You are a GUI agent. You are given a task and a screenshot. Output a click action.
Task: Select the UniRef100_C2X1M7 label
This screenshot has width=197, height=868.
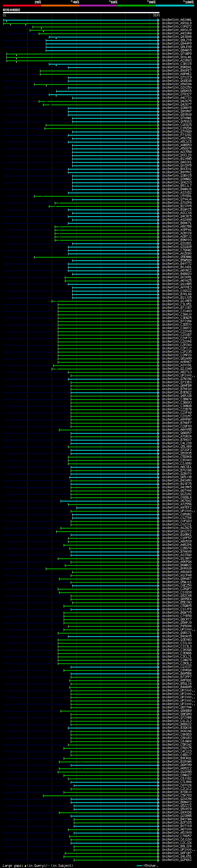point(176,416)
